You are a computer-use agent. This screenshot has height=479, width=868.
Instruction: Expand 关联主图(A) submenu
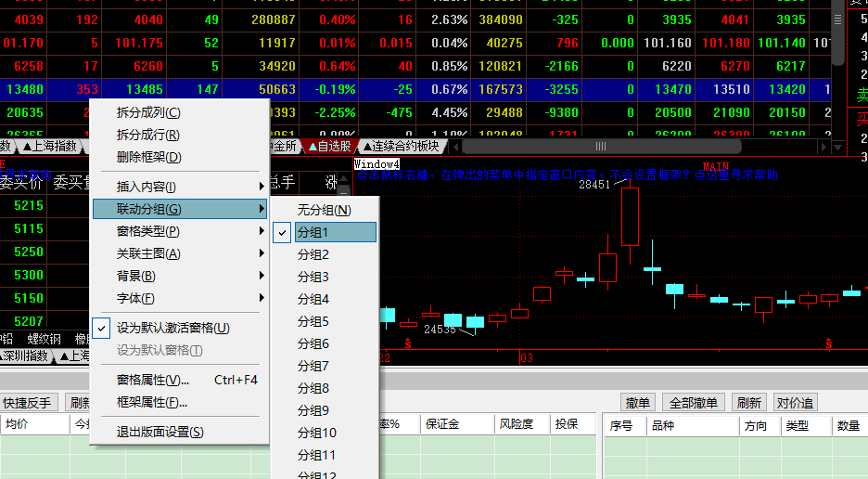[x=180, y=253]
